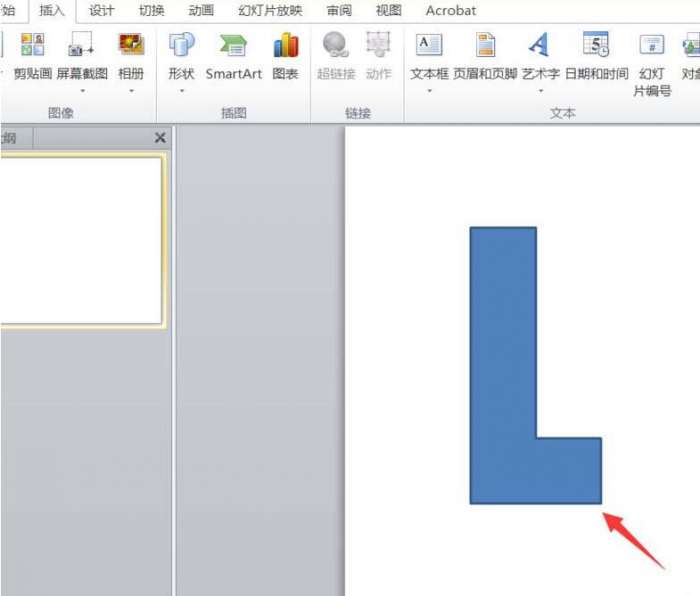Viewport: 700px width, 596px height.
Task: Insert Date and Time (日期和时间)
Action: (x=596, y=56)
